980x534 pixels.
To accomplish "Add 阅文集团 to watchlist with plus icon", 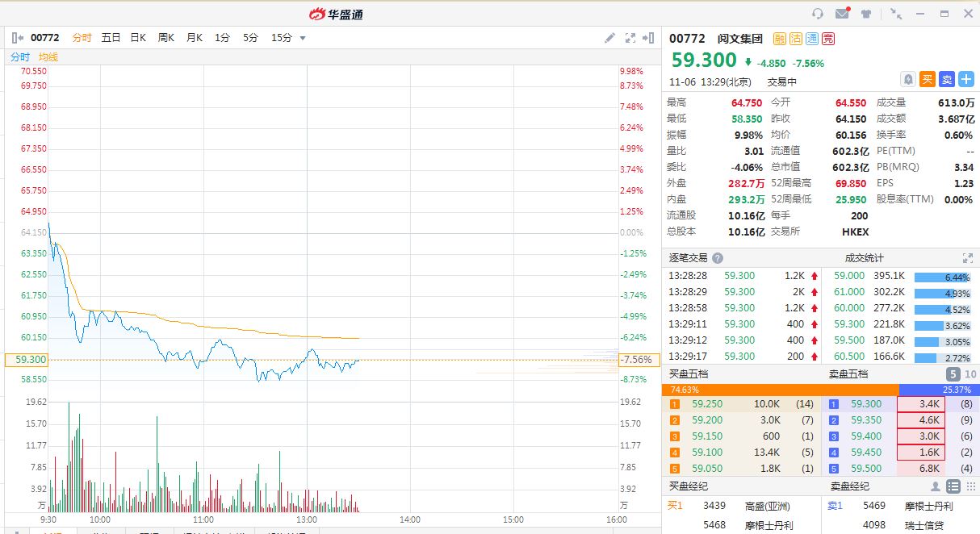I will (965, 79).
